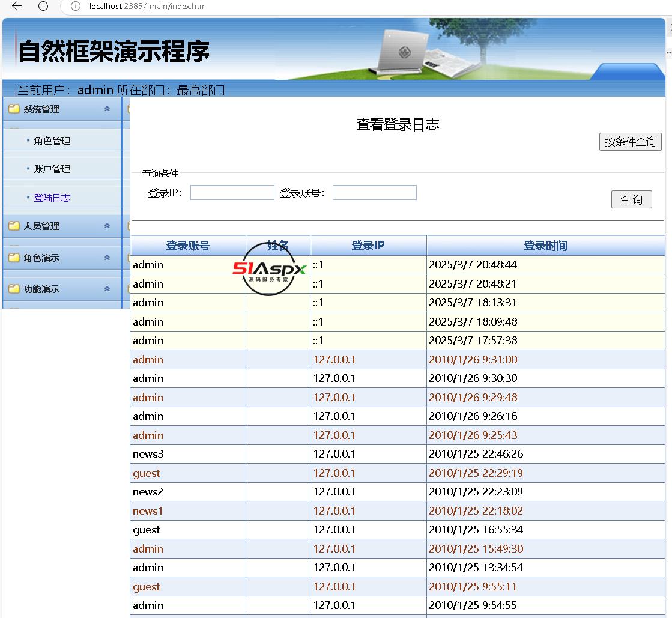Viewport: 672px width, 618px height.
Task: Click the browser back arrow
Action: [17, 6]
